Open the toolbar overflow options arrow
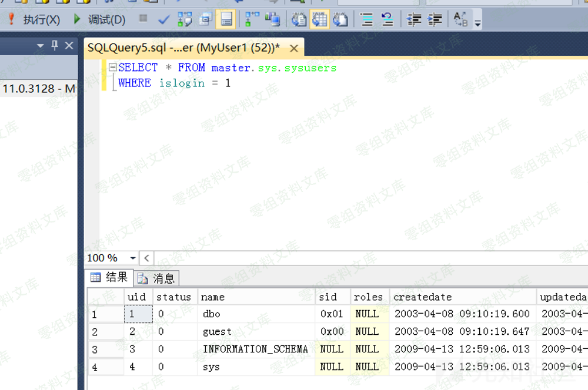The image size is (588, 390). [x=477, y=23]
